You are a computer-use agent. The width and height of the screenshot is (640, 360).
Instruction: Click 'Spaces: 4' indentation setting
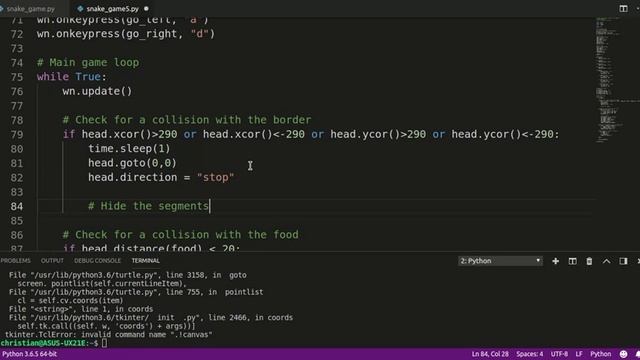coord(529,354)
